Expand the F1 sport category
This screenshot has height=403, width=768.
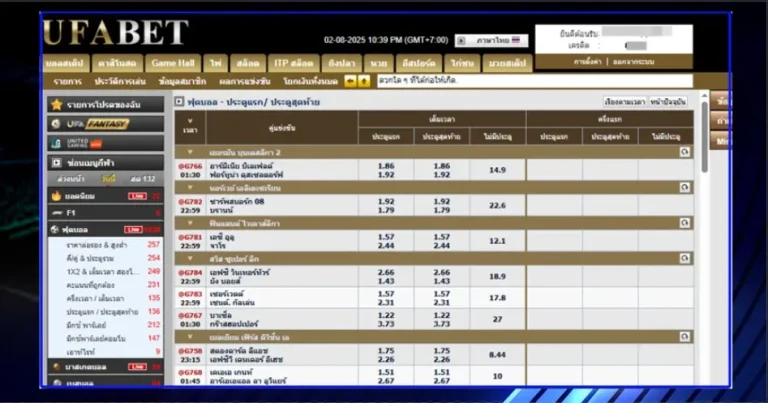tap(105, 213)
